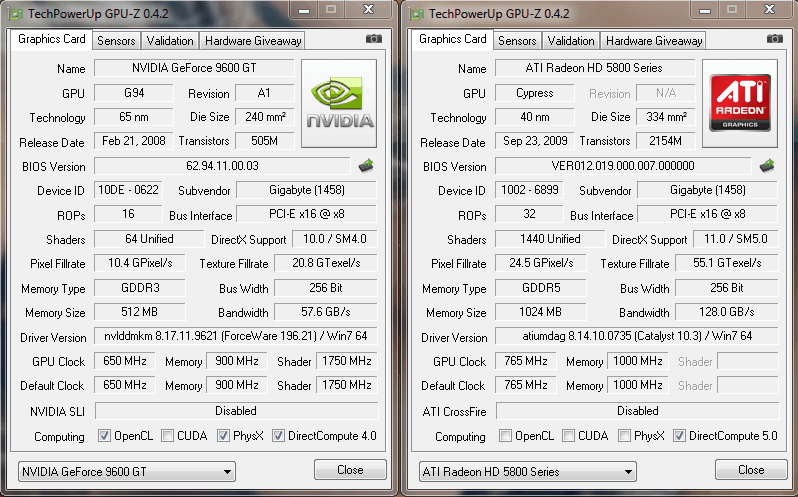Click the ForceWare 196.21 driver version field
Screen dimensions: 798x497
(236, 336)
